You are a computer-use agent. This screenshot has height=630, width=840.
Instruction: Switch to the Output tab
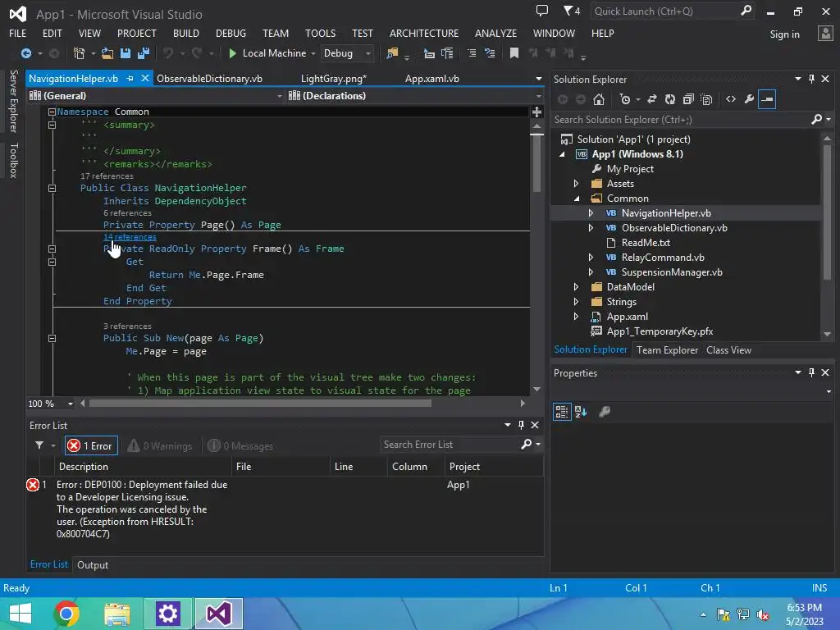click(x=93, y=565)
